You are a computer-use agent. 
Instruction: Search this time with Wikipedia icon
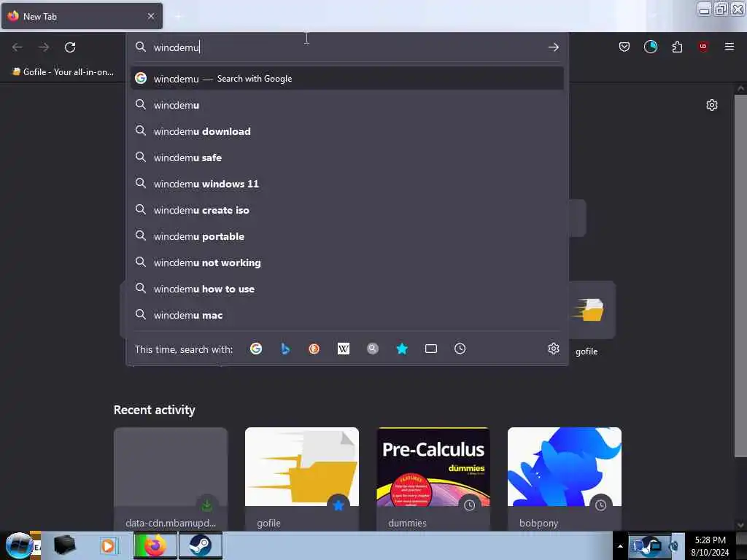point(344,349)
